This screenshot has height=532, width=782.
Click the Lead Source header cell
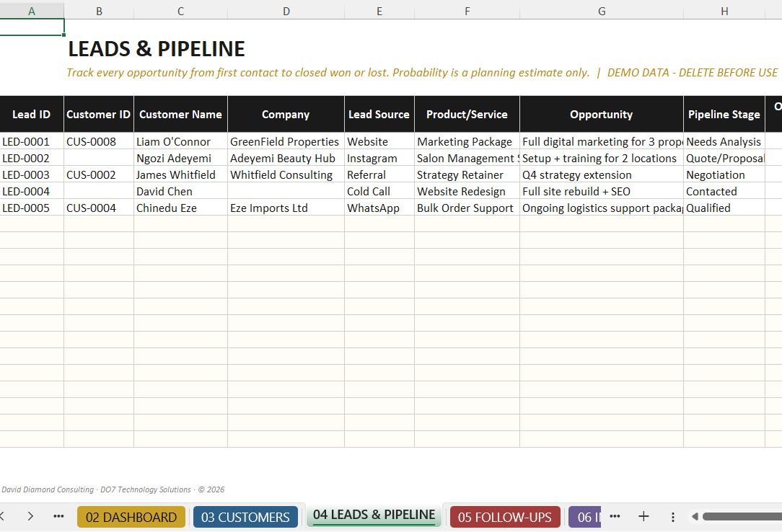[379, 114]
